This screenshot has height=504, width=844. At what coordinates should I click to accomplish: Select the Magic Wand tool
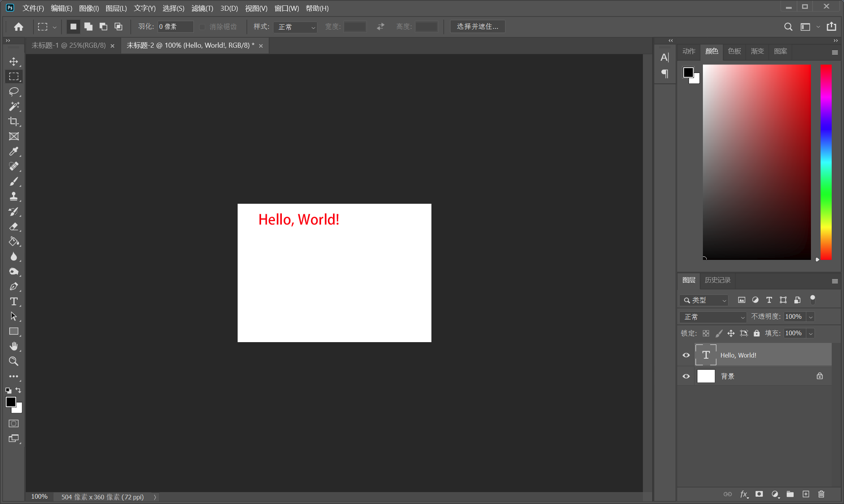pyautogui.click(x=13, y=106)
